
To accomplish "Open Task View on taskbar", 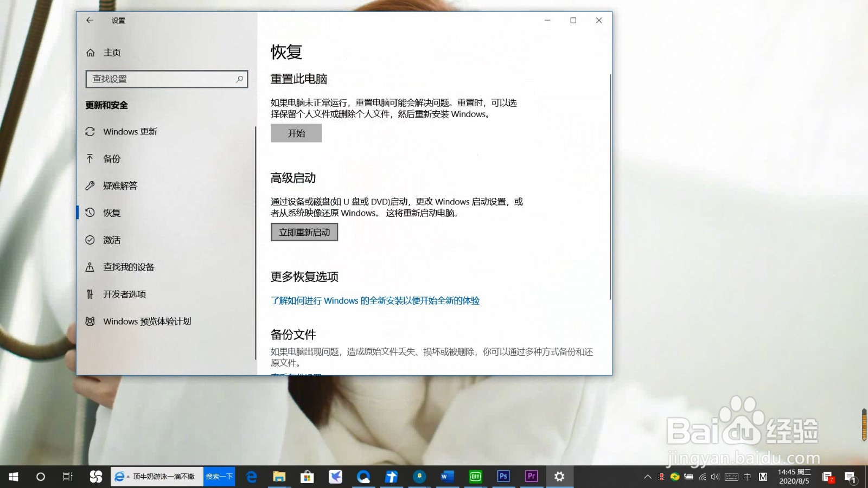I will tap(68, 477).
